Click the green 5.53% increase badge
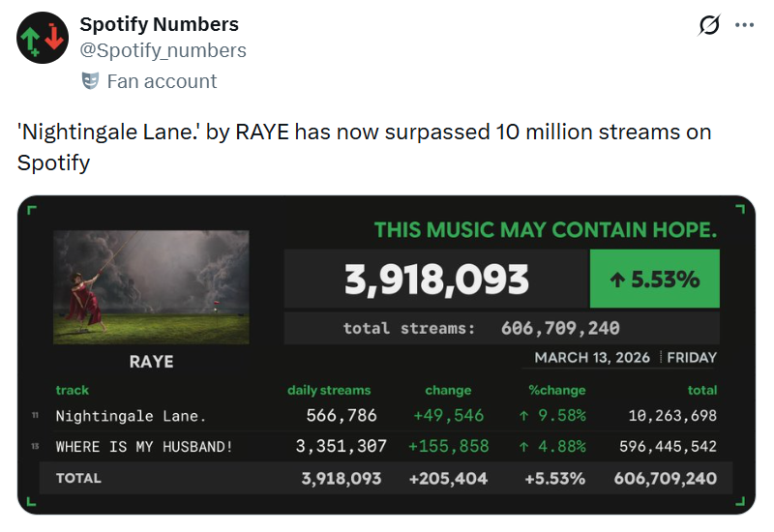 [655, 279]
